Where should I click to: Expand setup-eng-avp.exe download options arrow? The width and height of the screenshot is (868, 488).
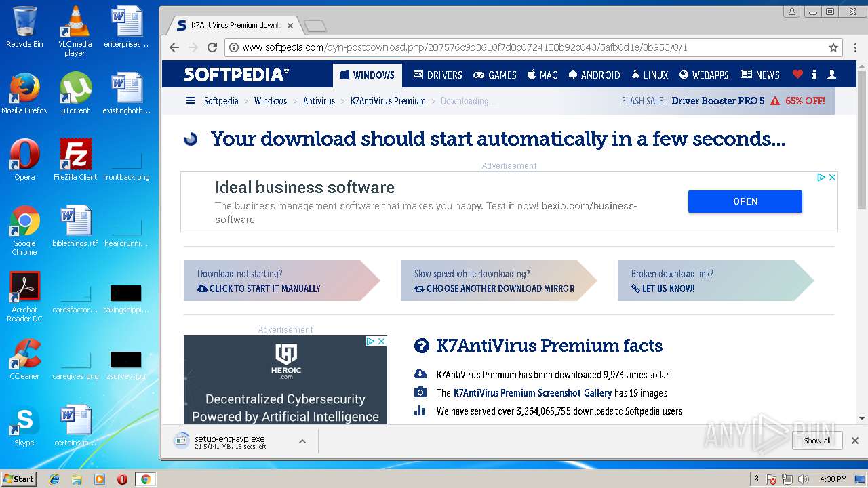[302, 441]
